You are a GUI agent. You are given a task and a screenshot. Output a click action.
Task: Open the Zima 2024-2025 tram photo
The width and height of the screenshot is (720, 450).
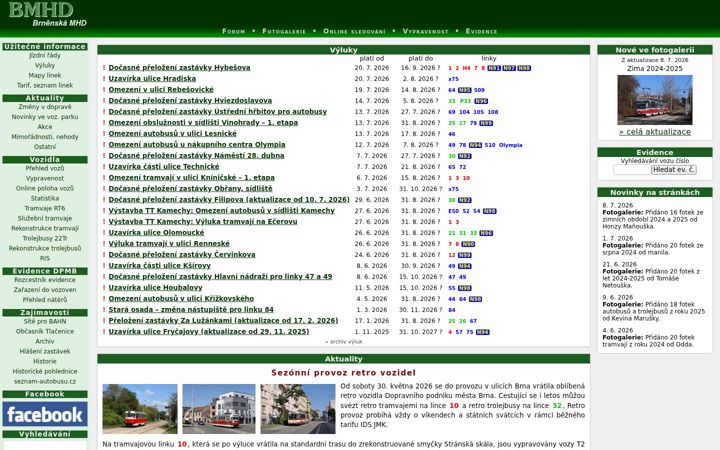(654, 100)
